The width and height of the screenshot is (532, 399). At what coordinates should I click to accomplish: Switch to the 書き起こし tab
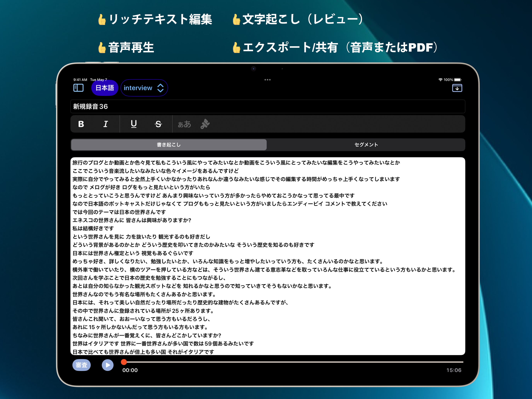coord(169,145)
